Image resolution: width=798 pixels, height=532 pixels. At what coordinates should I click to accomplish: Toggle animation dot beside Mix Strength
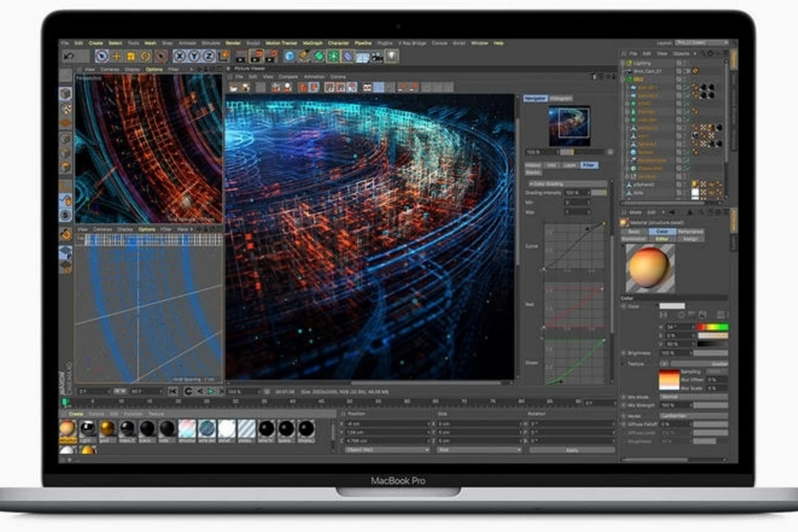tap(624, 405)
